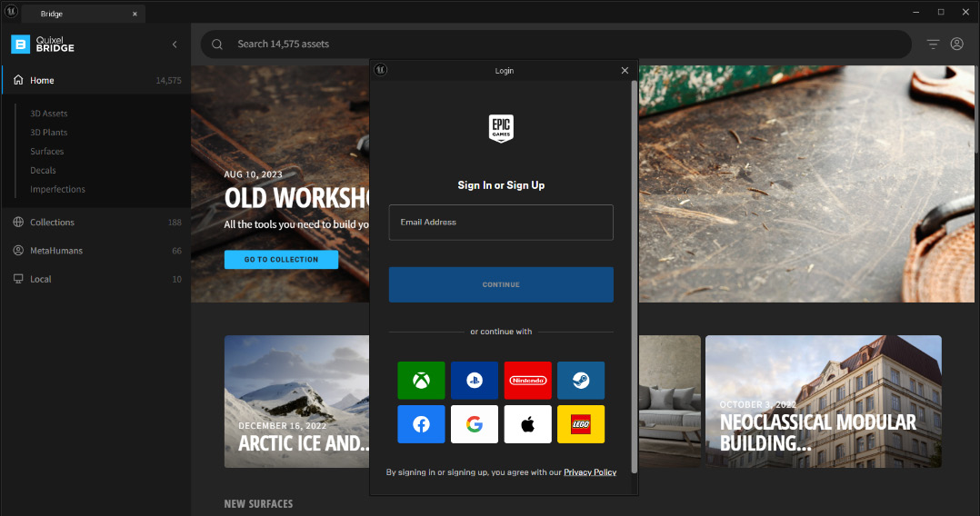Click the Sign In or Sign Up heading
The image size is (980, 516).
click(x=501, y=185)
